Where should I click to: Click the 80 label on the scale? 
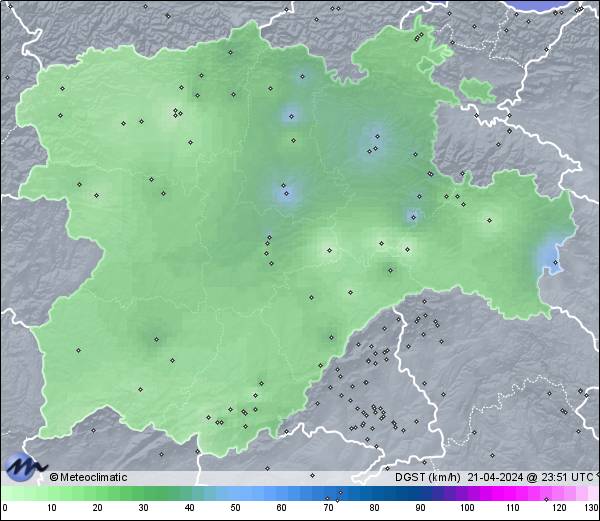(x=374, y=508)
